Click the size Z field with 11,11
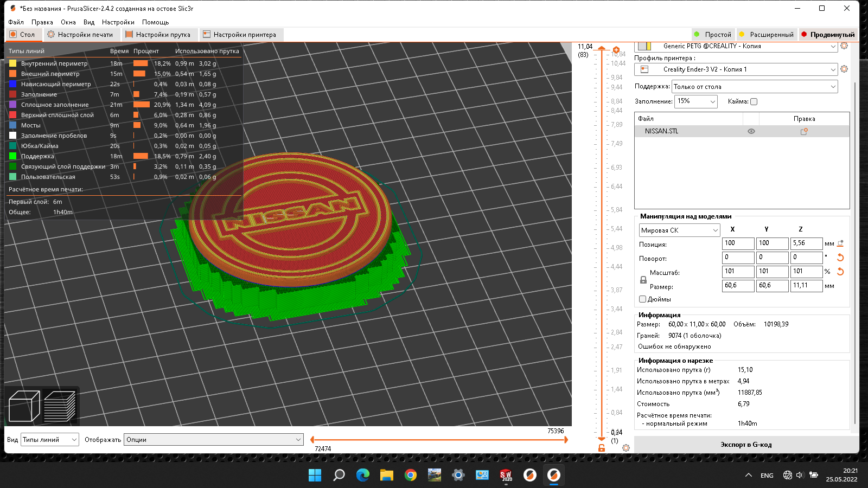The image size is (868, 488). pyautogui.click(x=807, y=286)
